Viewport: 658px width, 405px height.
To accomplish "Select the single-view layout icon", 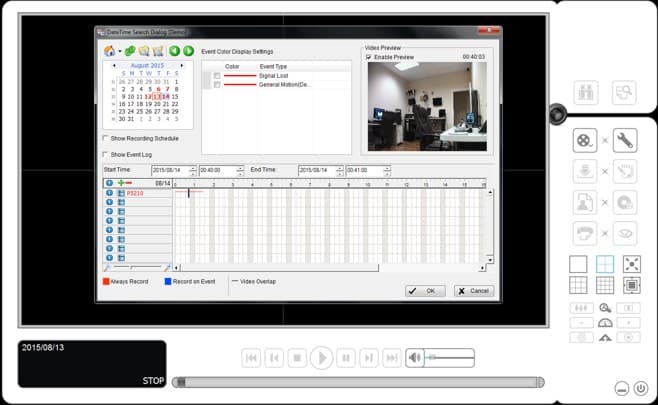I will pos(578,264).
